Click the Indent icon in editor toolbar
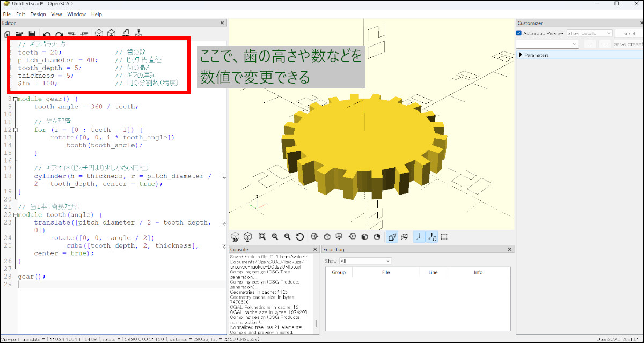 [84, 33]
